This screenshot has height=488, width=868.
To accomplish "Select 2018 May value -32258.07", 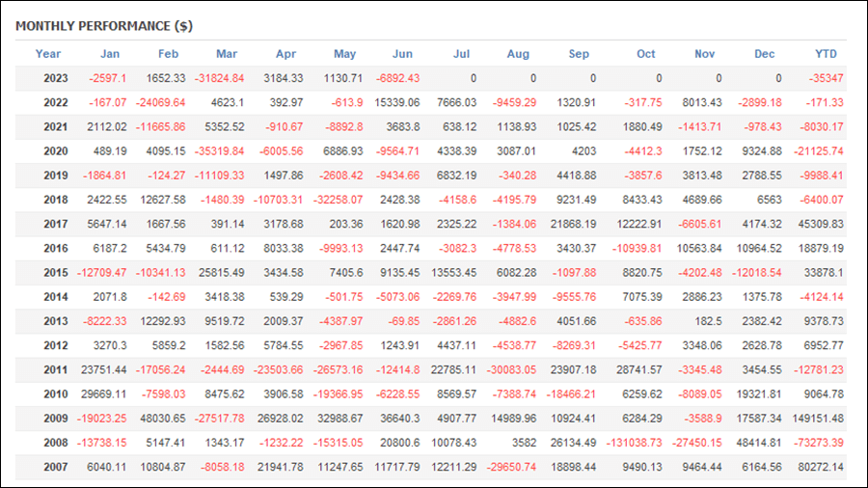I will [x=339, y=200].
